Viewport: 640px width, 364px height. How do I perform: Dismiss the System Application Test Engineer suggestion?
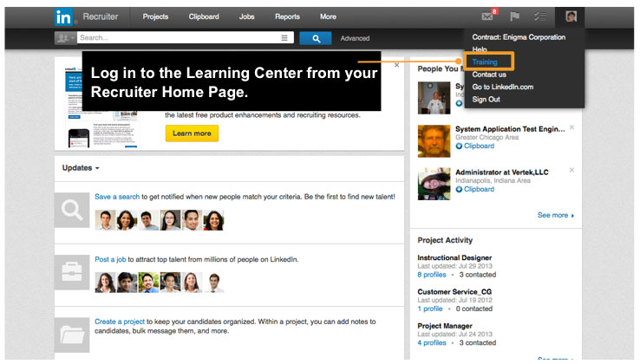(x=571, y=127)
